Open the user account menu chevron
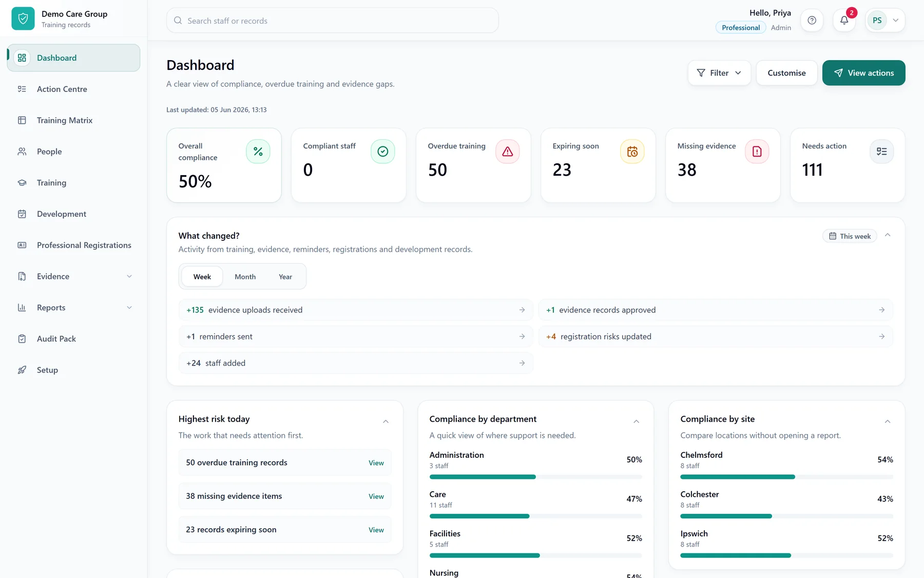The width and height of the screenshot is (924, 578). point(896,21)
